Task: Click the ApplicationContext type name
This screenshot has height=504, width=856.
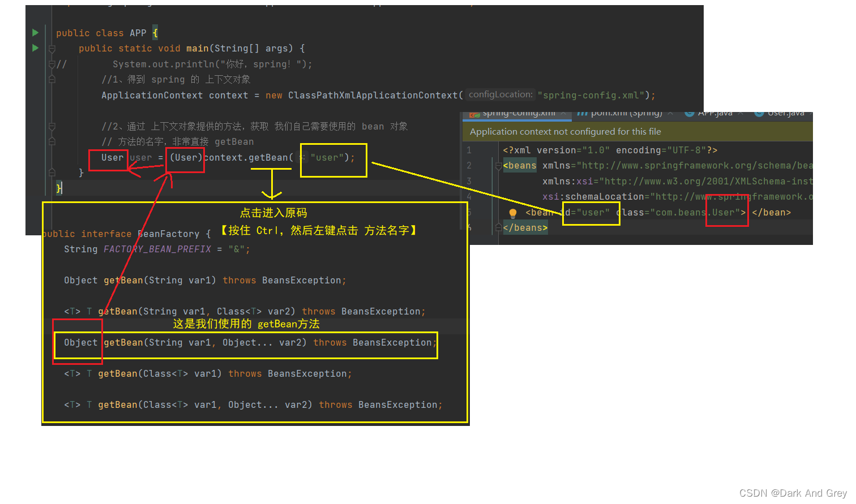Action: 152,95
